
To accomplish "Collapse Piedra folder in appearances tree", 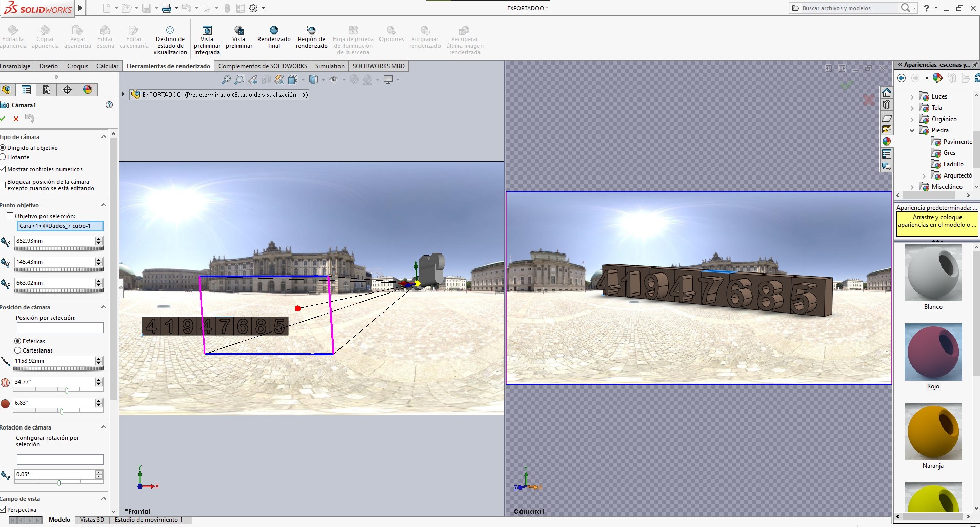I will tap(912, 130).
